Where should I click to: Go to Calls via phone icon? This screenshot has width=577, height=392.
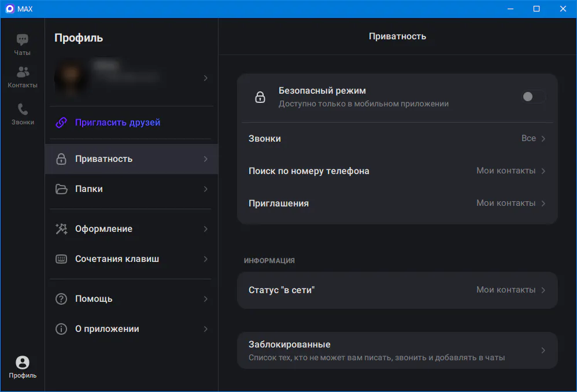pyautogui.click(x=23, y=109)
